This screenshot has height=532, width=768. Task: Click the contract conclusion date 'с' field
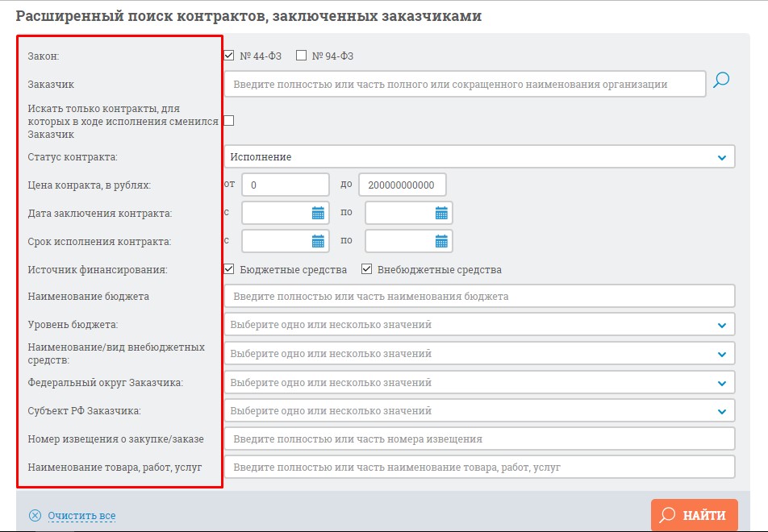pyautogui.click(x=286, y=213)
